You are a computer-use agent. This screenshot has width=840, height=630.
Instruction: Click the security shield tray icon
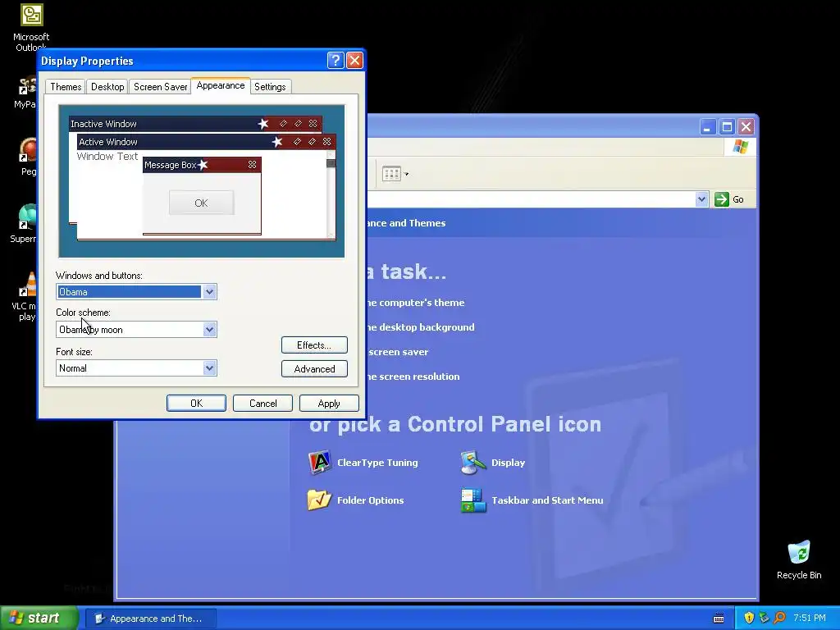[748, 618]
